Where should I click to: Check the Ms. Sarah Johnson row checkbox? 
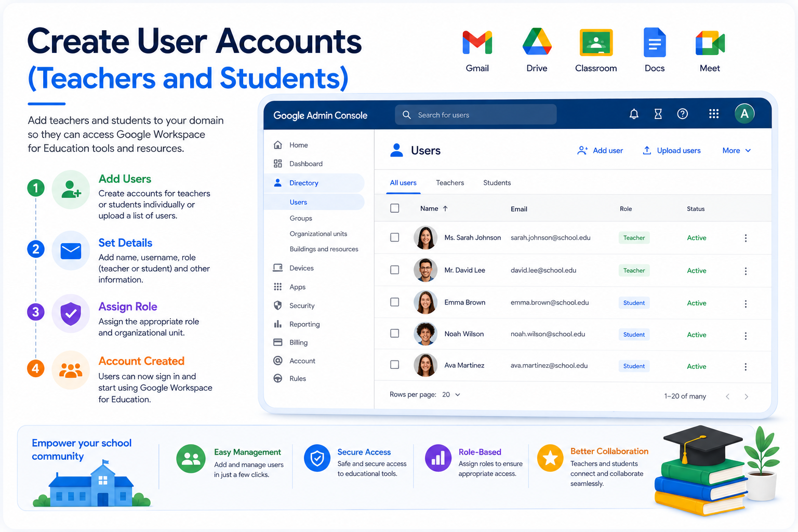pyautogui.click(x=395, y=237)
